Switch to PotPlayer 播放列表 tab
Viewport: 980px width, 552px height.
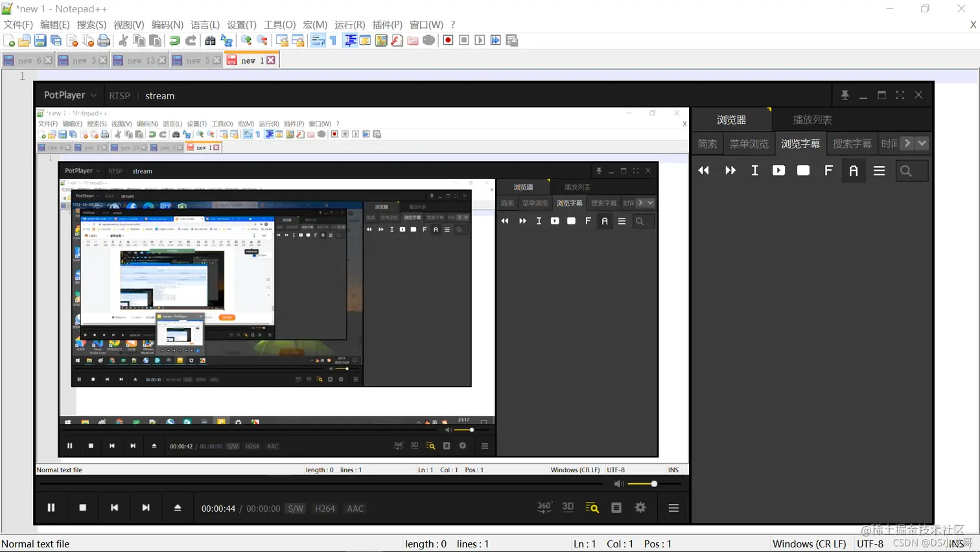tap(812, 120)
